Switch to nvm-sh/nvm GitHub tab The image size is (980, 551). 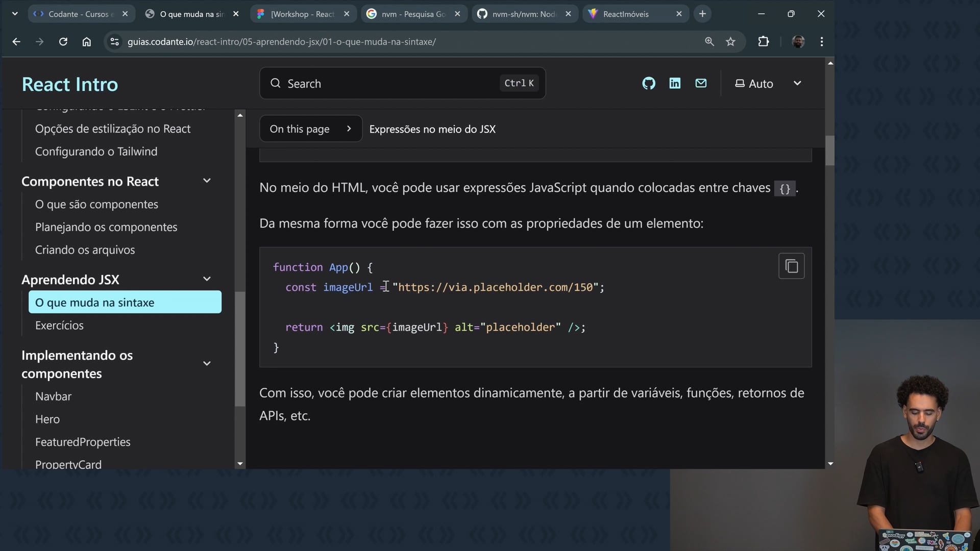[x=524, y=14]
